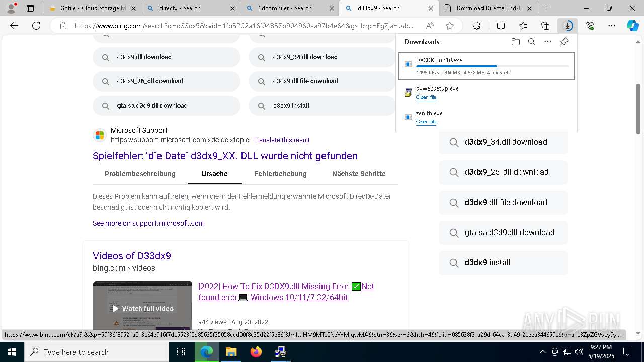Open File Explorer from taskbar
The image size is (644, 362).
coord(231,352)
